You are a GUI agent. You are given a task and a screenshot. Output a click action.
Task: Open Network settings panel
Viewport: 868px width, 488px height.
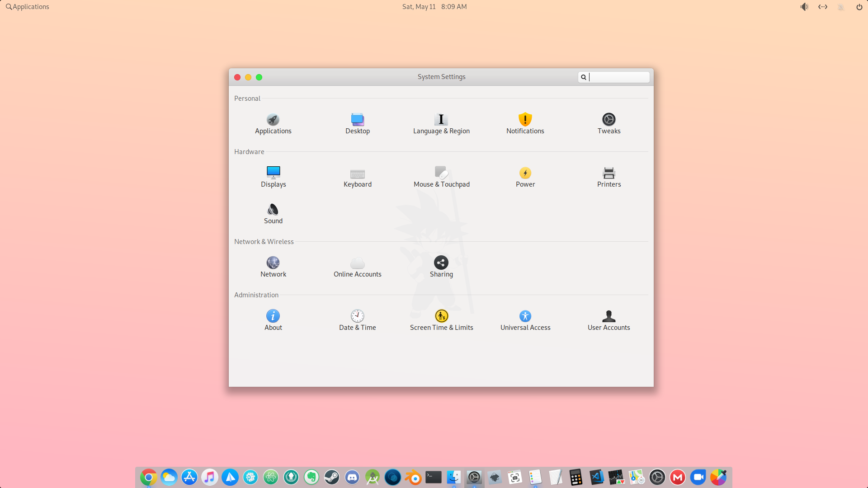[273, 266]
